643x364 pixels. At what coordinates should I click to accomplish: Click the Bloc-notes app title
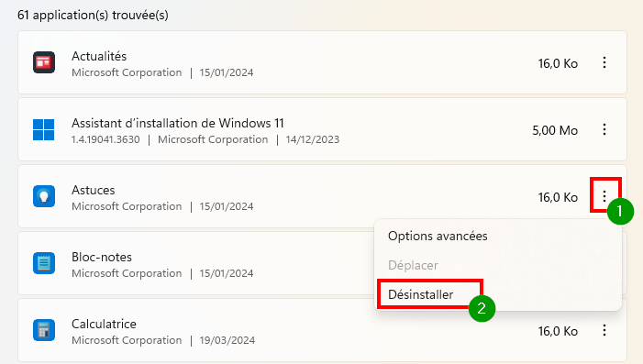[102, 257]
